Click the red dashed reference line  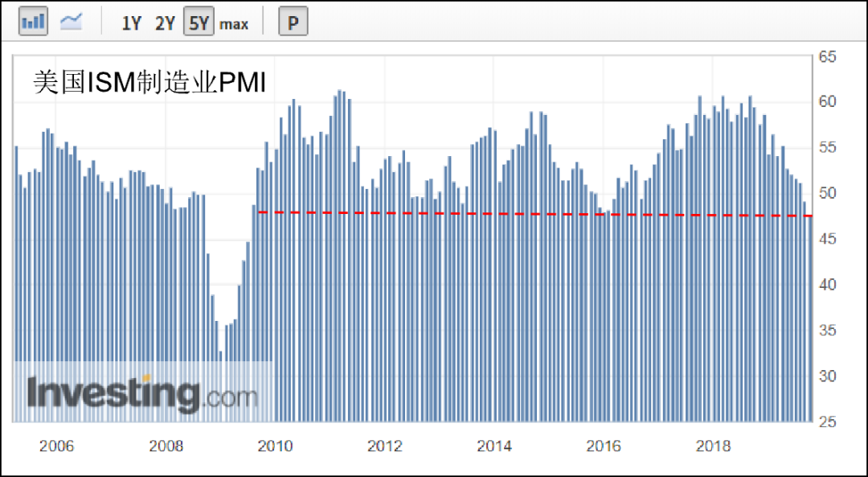click(530, 214)
